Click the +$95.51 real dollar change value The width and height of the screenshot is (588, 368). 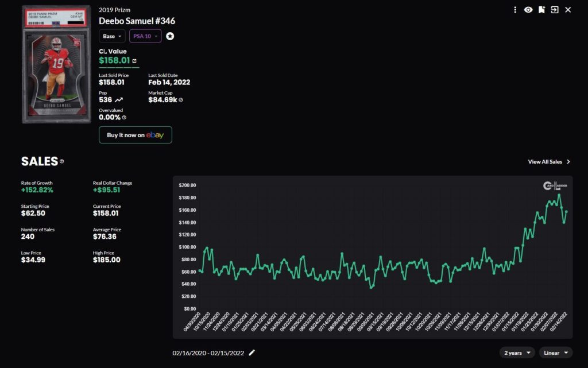(x=106, y=190)
